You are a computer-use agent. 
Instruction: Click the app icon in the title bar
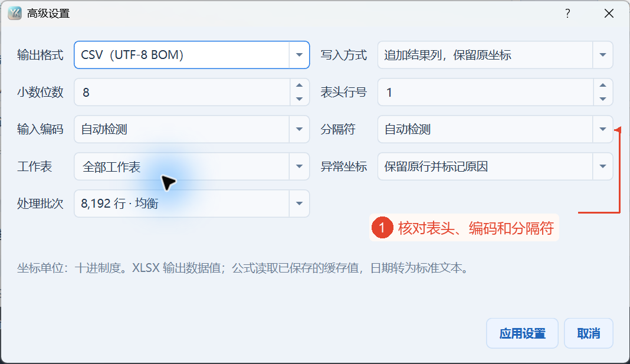pyautogui.click(x=15, y=13)
